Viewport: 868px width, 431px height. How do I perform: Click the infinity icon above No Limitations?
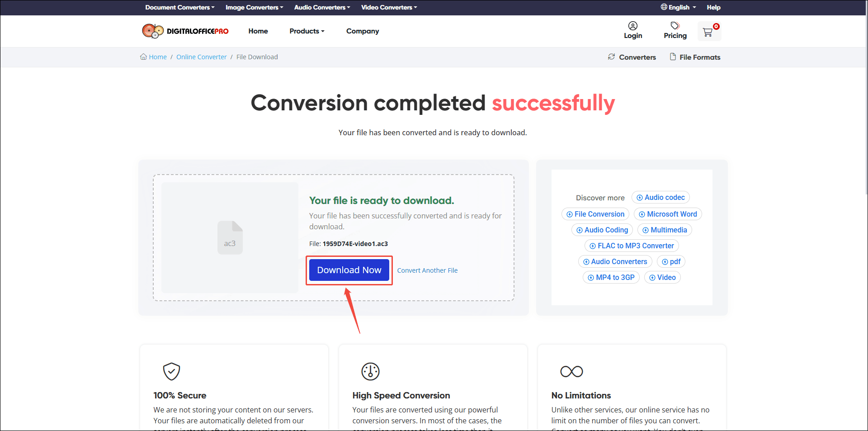point(571,371)
